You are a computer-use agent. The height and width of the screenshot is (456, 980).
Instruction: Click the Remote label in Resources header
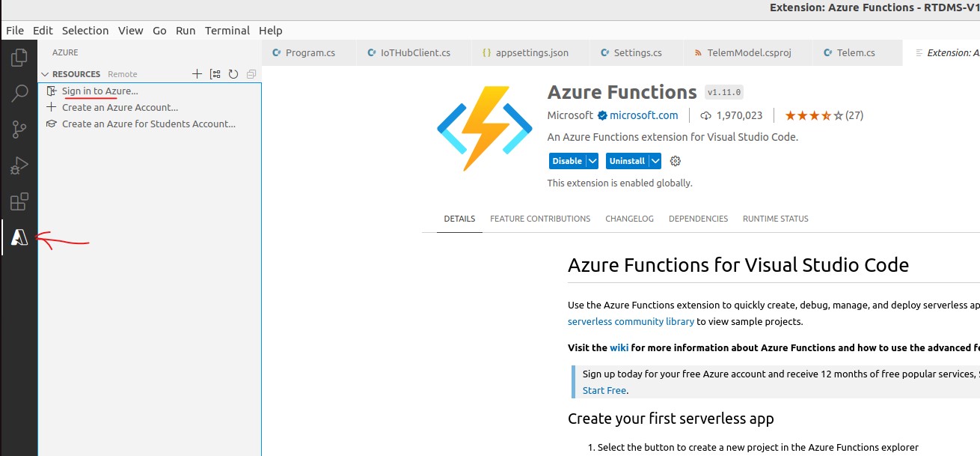pyautogui.click(x=123, y=74)
